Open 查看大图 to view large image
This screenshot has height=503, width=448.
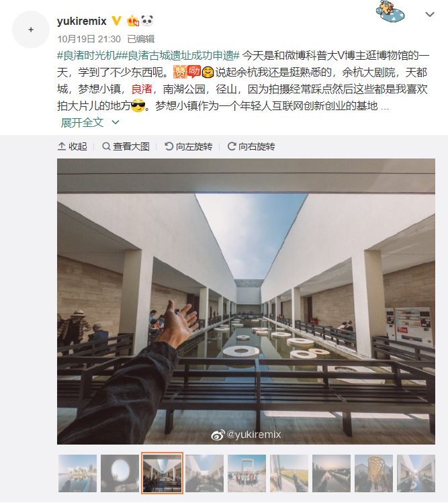click(x=126, y=146)
